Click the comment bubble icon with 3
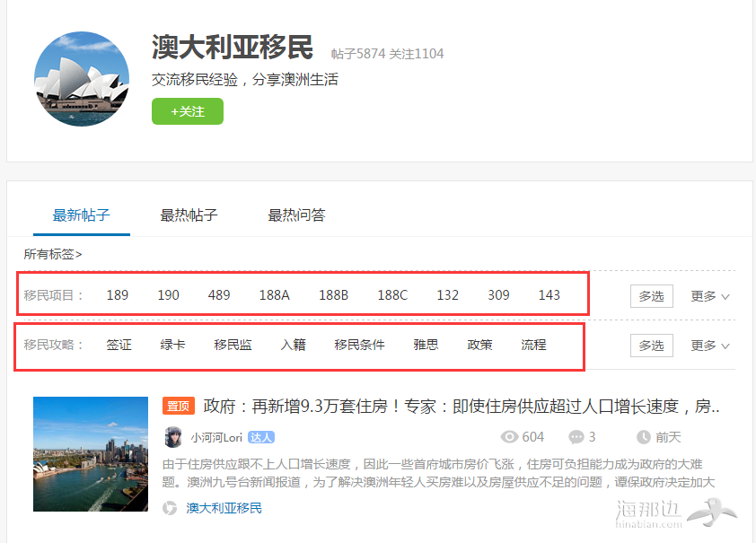Screen dimensions: 756x543 coord(576,437)
